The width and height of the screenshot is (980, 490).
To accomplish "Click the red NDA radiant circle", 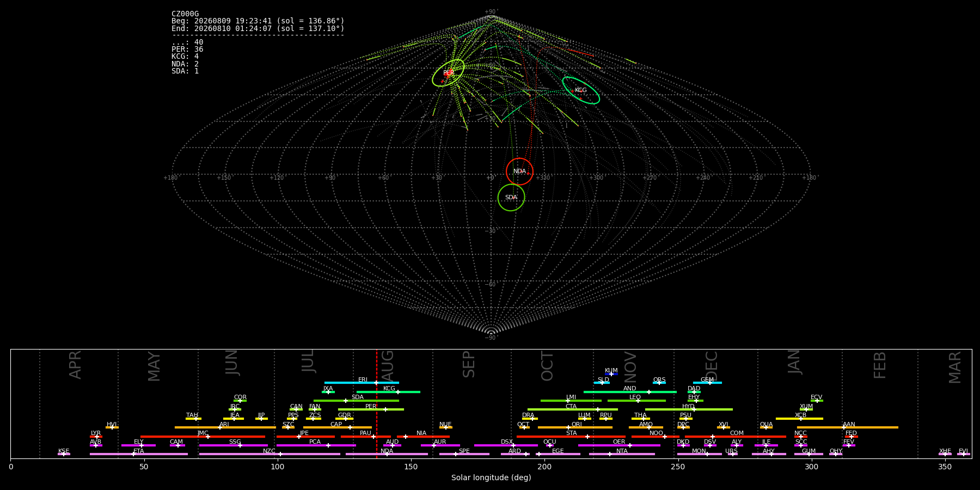I will (519, 171).
